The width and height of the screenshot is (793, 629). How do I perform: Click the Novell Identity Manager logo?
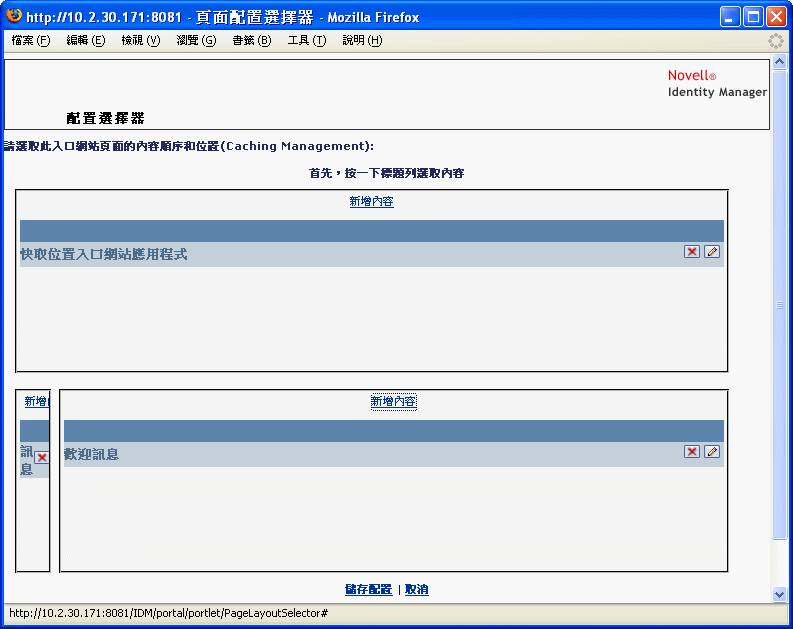(717, 83)
